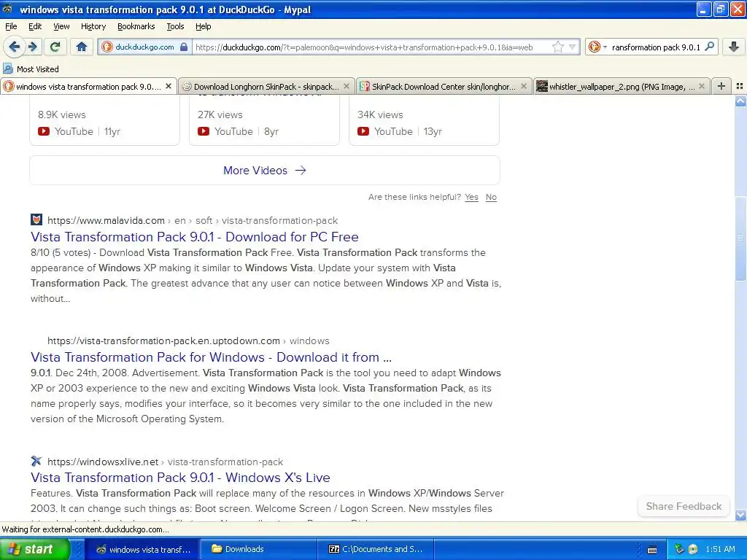This screenshot has width=747, height=560.
Task: Click the Mypal raccoon title bar icon
Action: pos(7,9)
